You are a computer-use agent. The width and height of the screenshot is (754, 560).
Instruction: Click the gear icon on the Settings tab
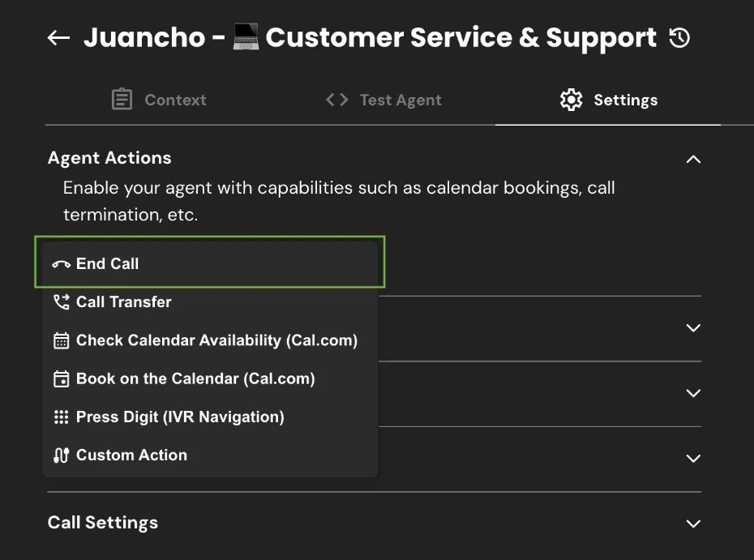(571, 100)
